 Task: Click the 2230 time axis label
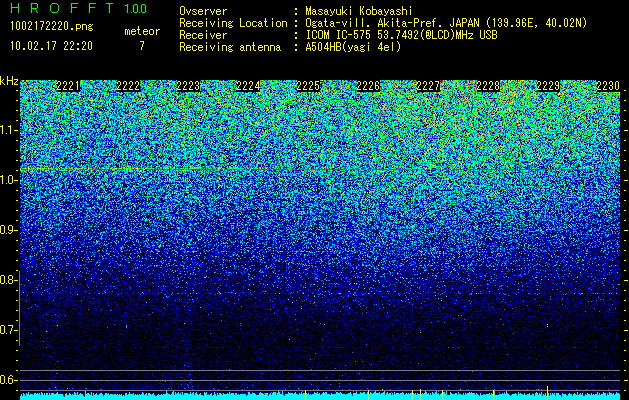[x=608, y=86]
